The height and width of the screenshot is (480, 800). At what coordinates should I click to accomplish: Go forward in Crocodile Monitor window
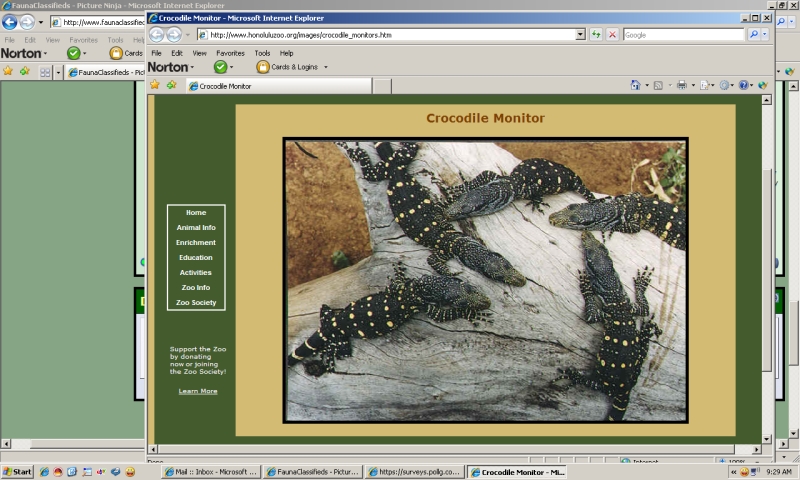174,35
